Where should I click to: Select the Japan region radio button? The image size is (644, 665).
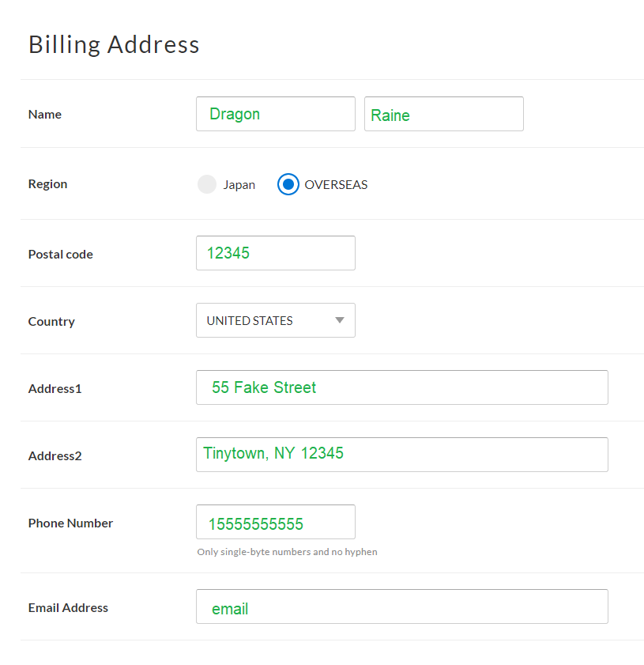[x=207, y=184]
